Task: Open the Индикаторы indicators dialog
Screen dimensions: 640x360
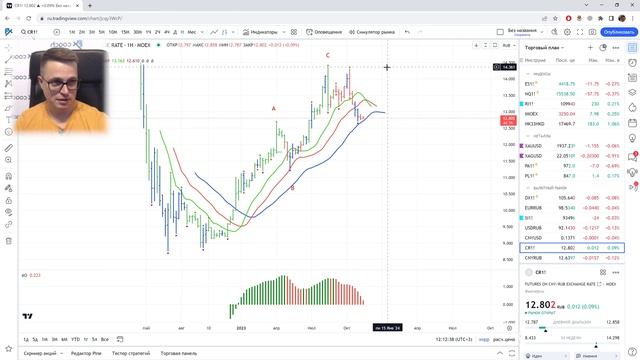Action: point(260,32)
